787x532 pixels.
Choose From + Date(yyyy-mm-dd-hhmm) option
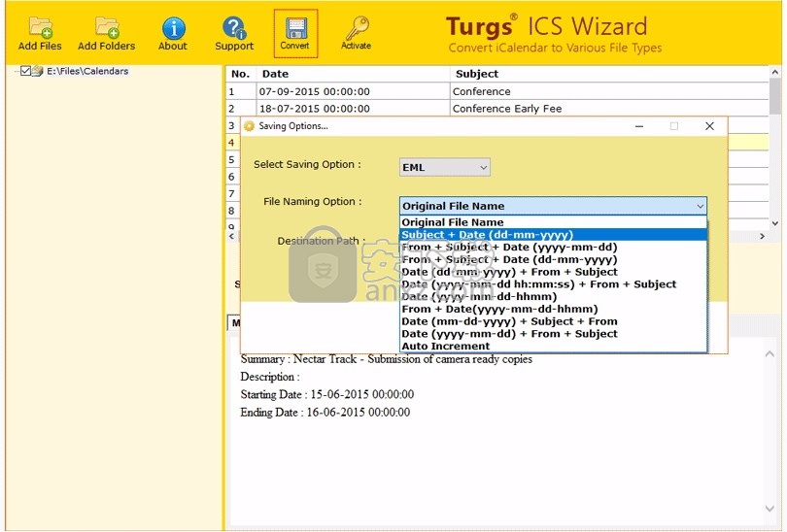(553, 309)
